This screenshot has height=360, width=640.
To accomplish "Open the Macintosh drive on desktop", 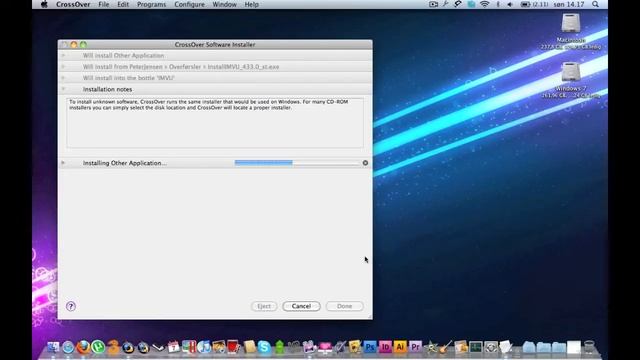I will [x=571, y=24].
